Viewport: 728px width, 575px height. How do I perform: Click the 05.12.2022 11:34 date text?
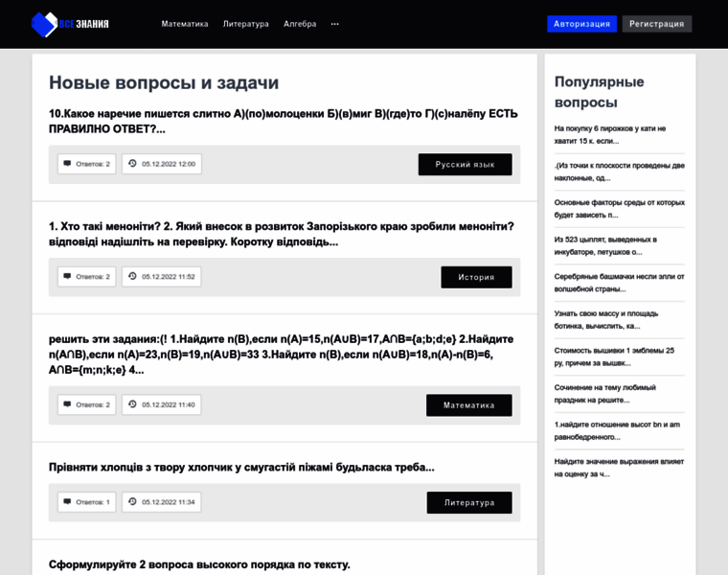[x=168, y=502]
